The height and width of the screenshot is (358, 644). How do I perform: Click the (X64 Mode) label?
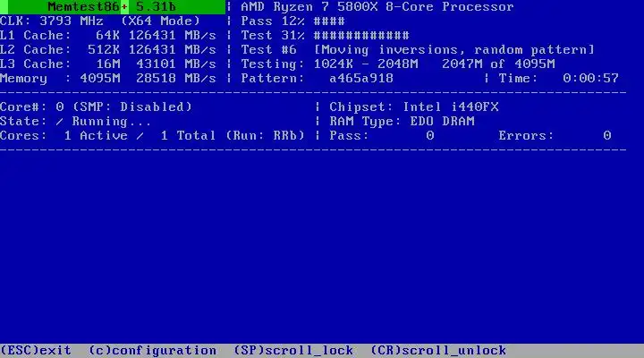click(x=160, y=21)
